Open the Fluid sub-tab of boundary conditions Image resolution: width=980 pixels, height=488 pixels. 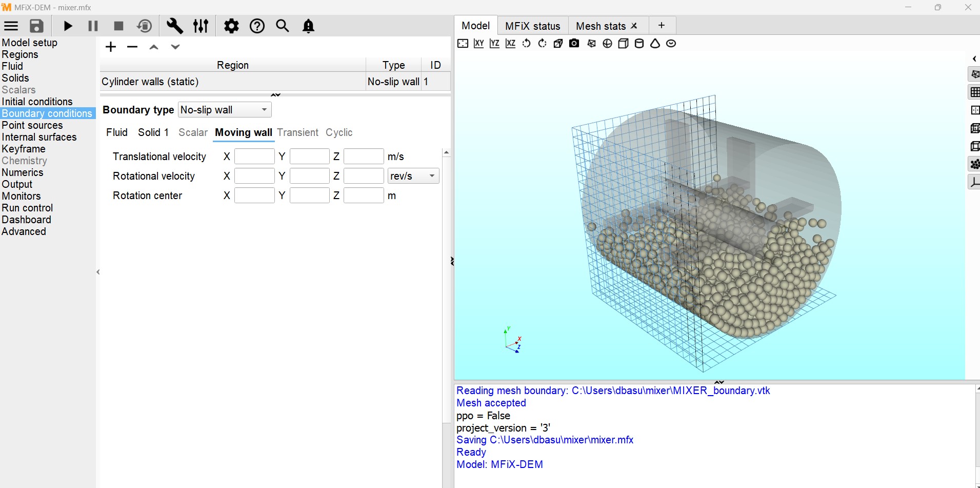(x=117, y=132)
